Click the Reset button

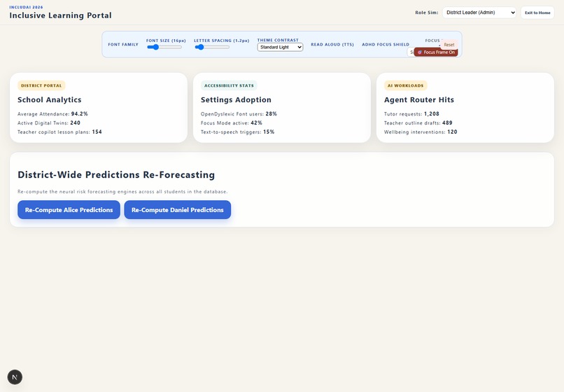point(449,45)
